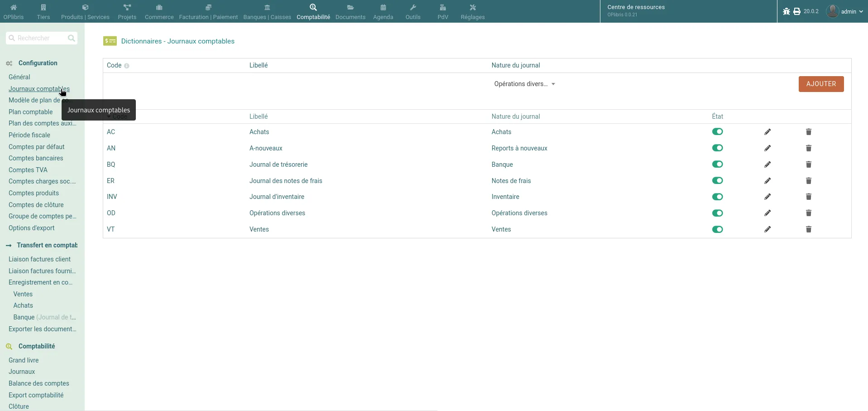Image resolution: width=868 pixels, height=411 pixels.
Task: Expand the admin user menu
Action: tap(845, 11)
